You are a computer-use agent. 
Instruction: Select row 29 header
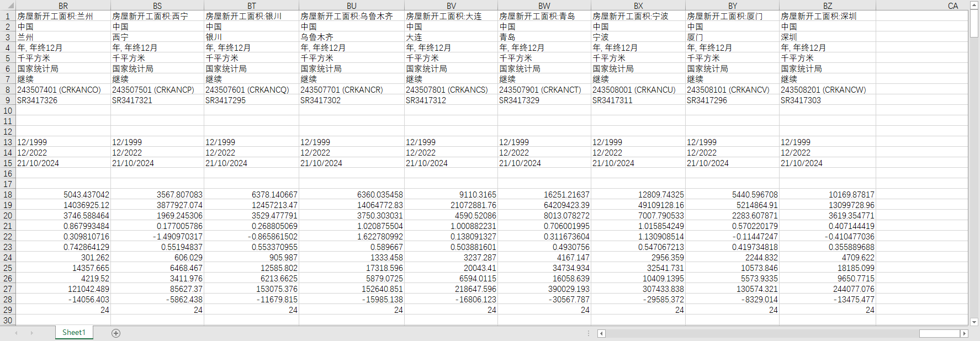(8, 310)
